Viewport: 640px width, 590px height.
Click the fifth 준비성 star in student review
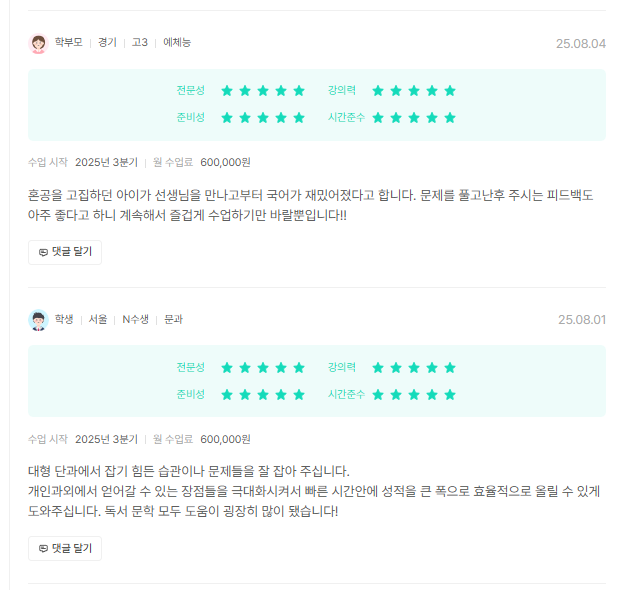point(298,394)
